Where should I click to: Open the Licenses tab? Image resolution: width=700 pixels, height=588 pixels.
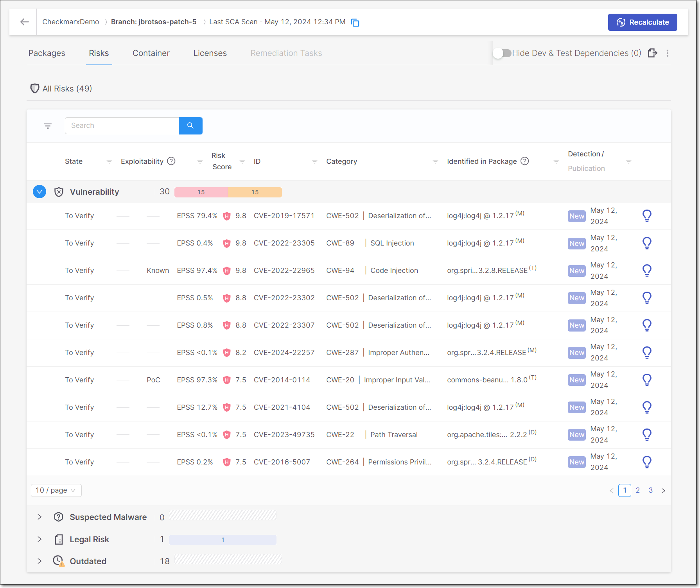coord(210,53)
